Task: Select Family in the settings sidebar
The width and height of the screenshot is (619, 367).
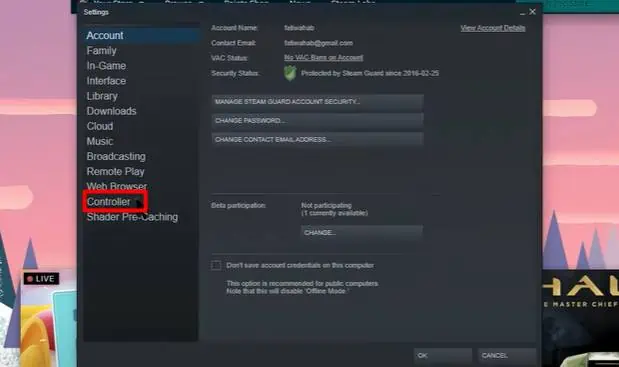Action: tap(101, 51)
